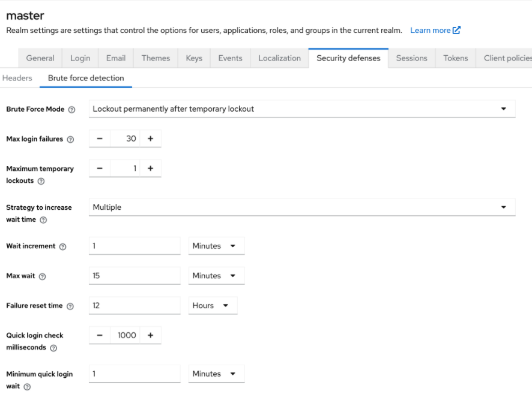Click help icon beside Max login failures
532x397 pixels.
click(x=70, y=140)
